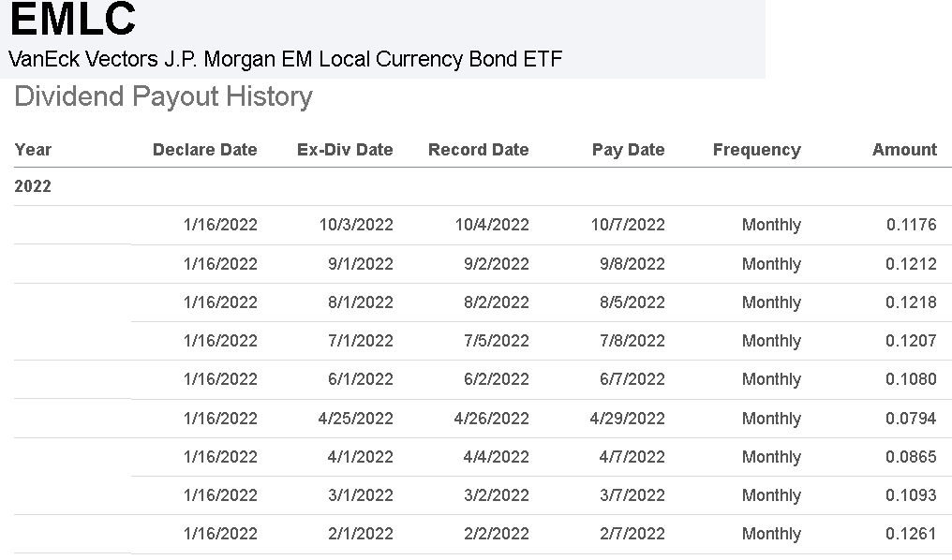
Task: Select the 7/5/2022 record date cell
Action: (x=497, y=341)
